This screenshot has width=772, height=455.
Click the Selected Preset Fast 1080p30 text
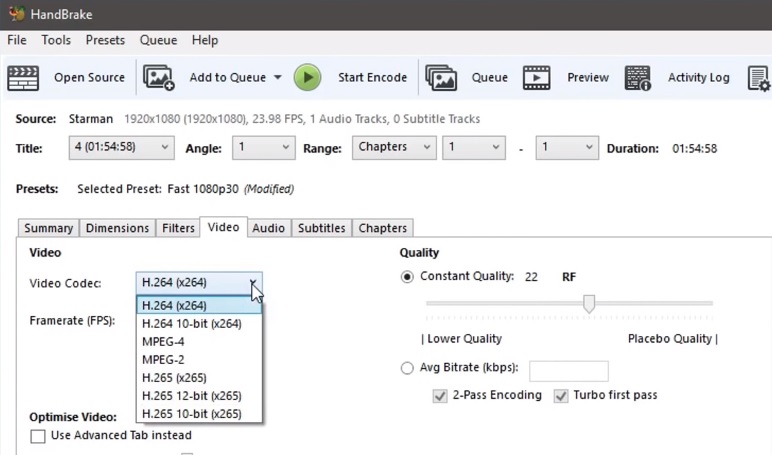click(186, 189)
